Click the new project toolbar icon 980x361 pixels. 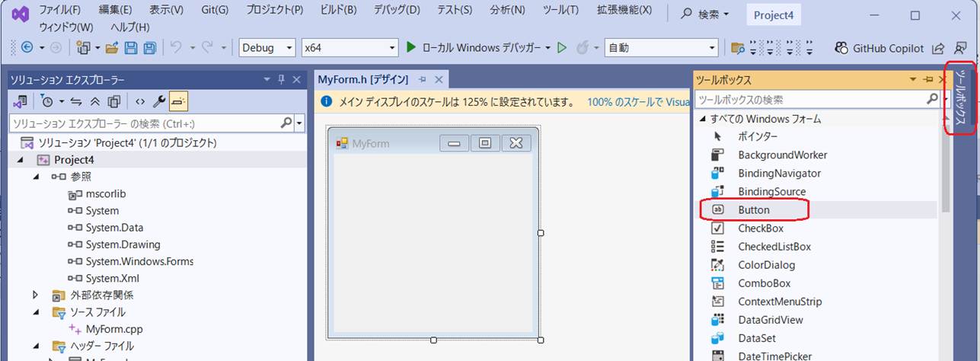pyautogui.click(x=83, y=47)
